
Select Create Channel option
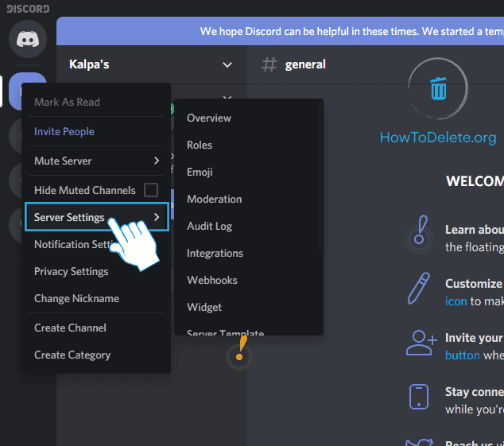click(70, 328)
